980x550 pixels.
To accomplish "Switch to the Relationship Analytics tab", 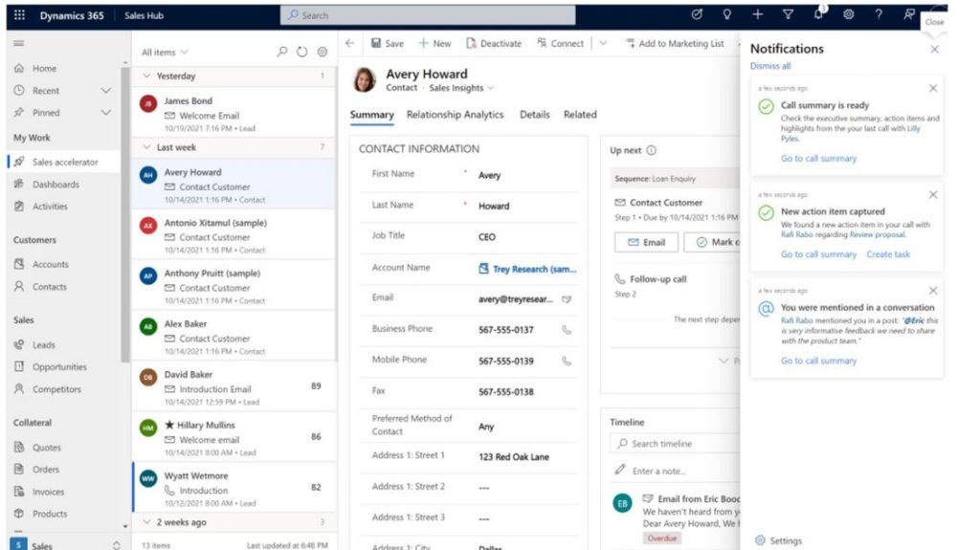I will pos(455,115).
